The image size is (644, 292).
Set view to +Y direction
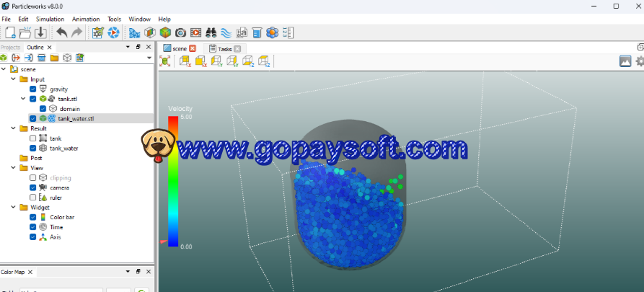(232, 61)
